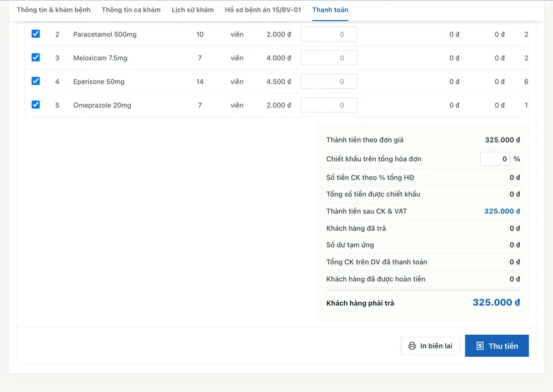The image size is (553, 392).
Task: Focus the discount field for Paracetamol 500mg
Action: pos(329,34)
